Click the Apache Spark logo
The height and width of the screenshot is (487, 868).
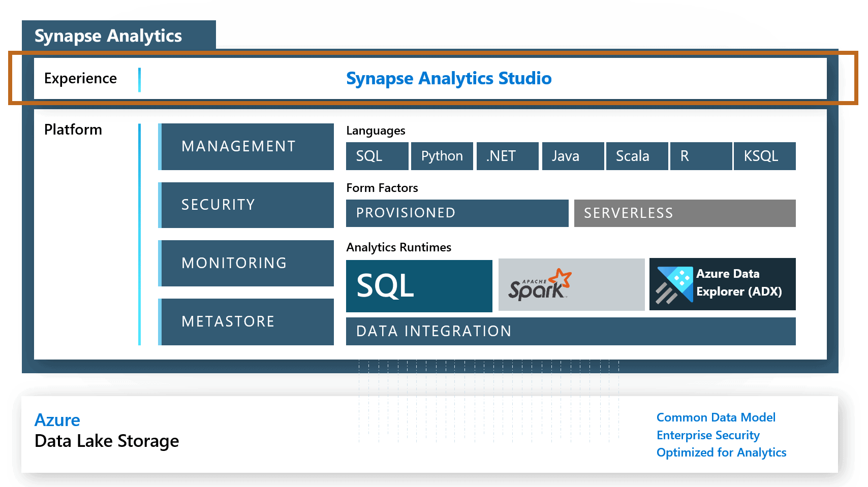pos(540,285)
